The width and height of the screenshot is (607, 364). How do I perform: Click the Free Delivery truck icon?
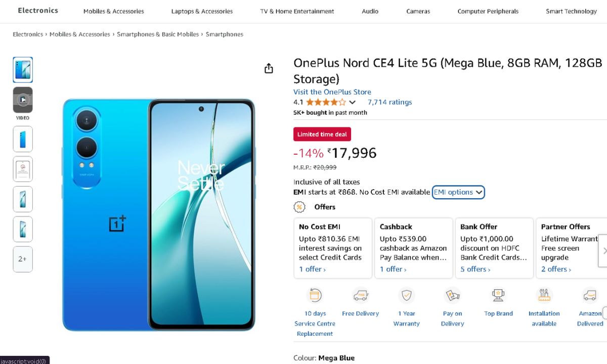(360, 295)
